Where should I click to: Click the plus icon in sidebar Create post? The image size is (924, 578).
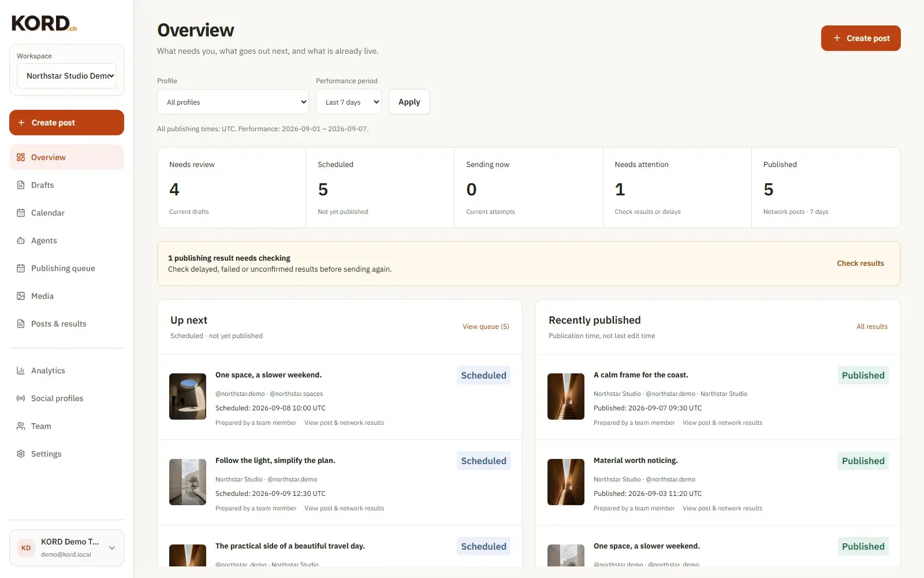tap(21, 123)
